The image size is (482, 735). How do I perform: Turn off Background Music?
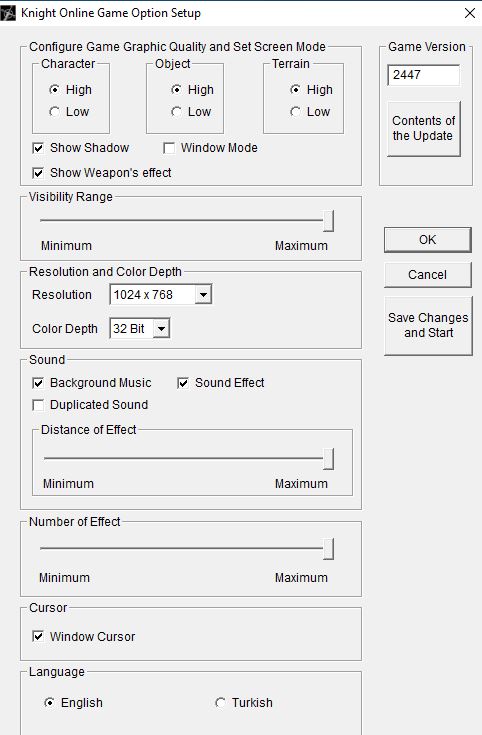coord(38,383)
